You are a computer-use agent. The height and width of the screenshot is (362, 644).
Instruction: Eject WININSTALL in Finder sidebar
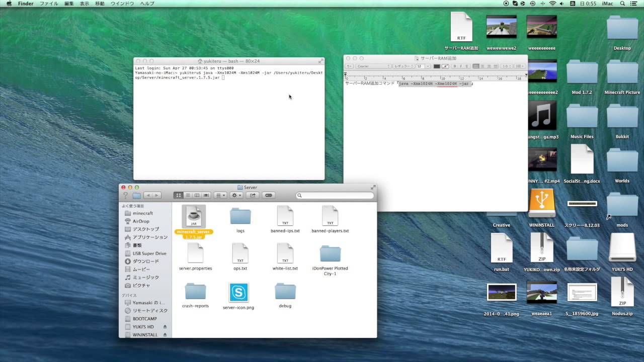(165, 335)
